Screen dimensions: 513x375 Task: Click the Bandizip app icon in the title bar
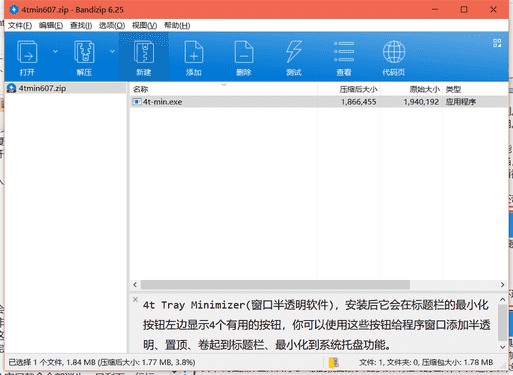point(14,10)
